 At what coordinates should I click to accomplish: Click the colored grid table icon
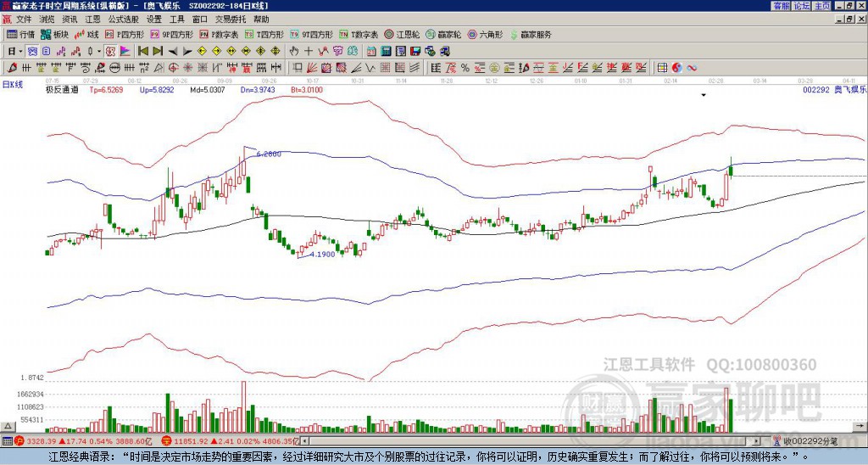tap(662, 68)
